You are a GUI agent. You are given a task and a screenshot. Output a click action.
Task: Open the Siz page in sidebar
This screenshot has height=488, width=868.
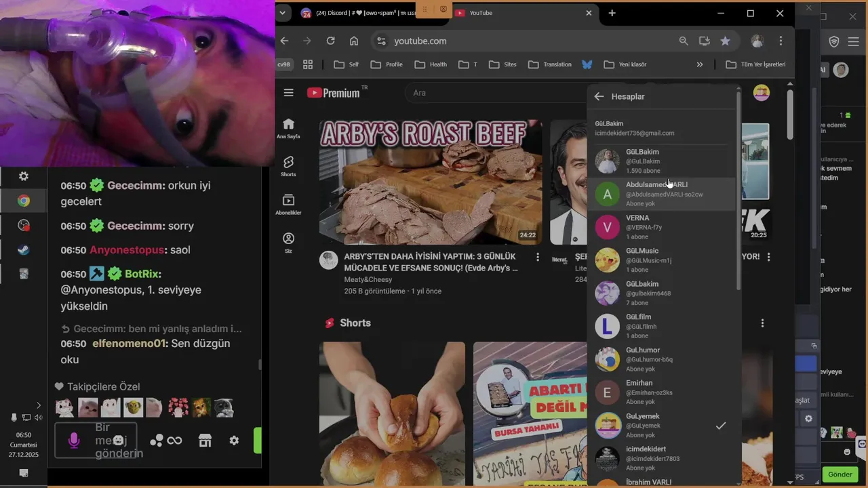[288, 243]
